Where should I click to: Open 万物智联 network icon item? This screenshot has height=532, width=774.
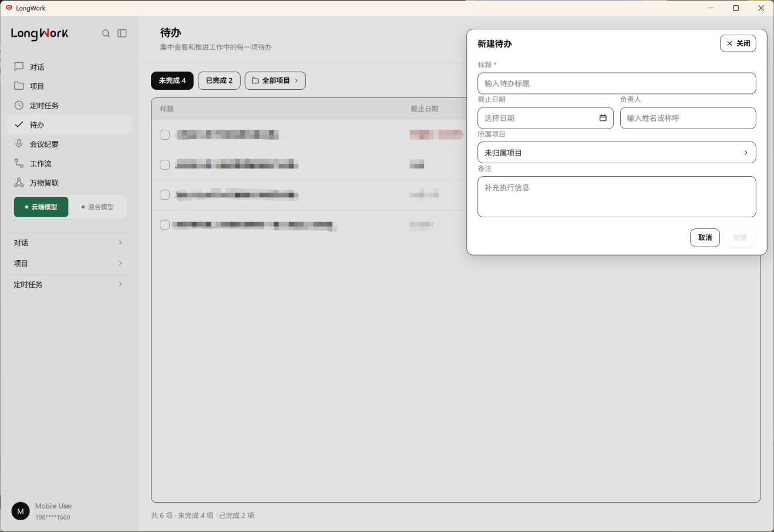point(19,183)
